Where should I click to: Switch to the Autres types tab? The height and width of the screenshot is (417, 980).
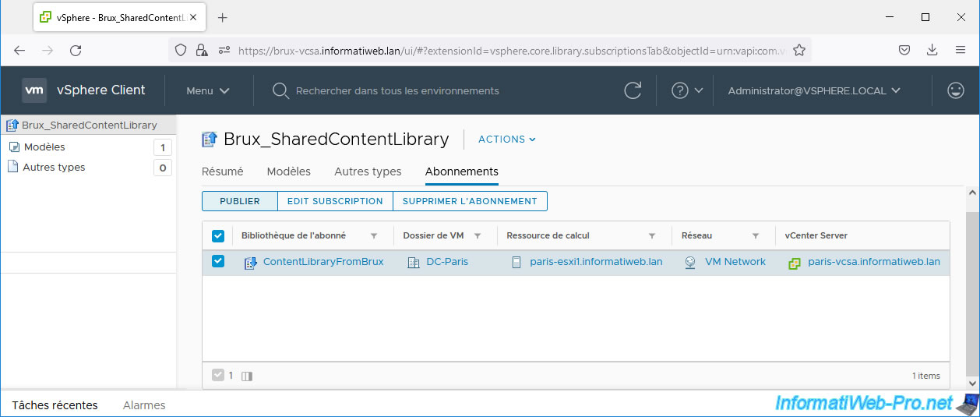tap(368, 171)
